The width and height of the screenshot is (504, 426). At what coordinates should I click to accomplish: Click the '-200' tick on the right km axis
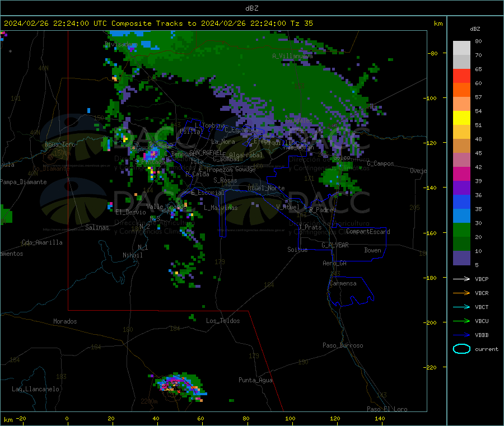431,322
